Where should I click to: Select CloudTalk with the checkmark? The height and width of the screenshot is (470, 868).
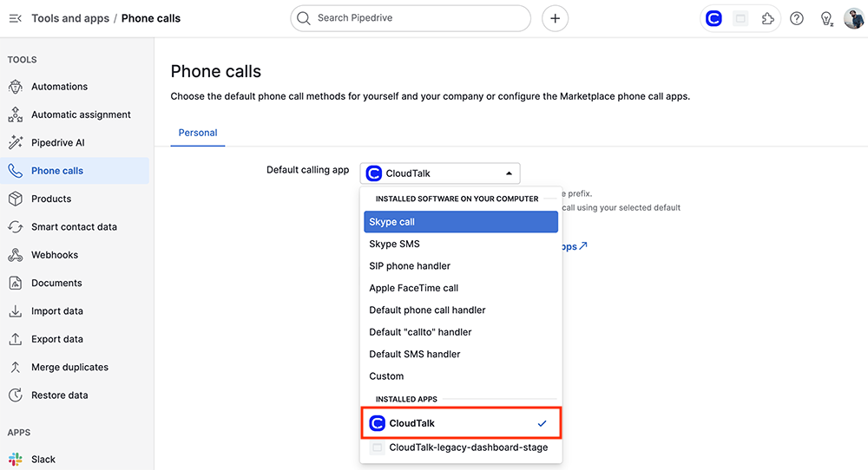[462, 423]
